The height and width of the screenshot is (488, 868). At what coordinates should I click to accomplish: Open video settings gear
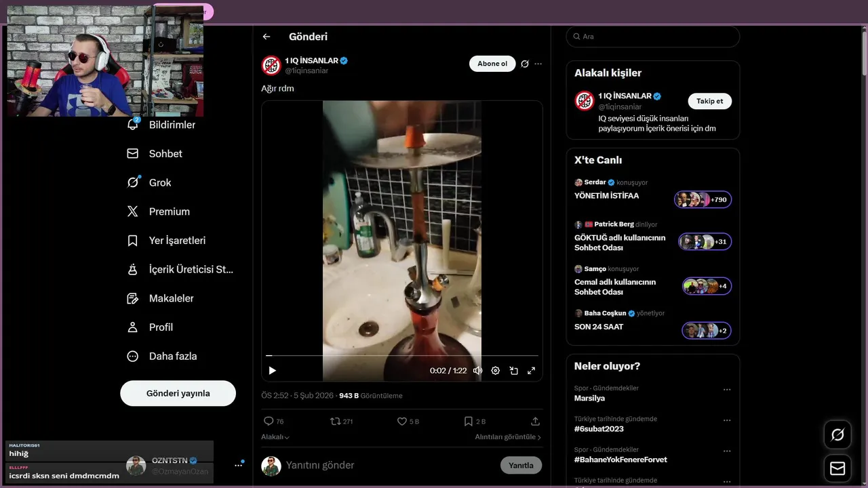point(496,371)
